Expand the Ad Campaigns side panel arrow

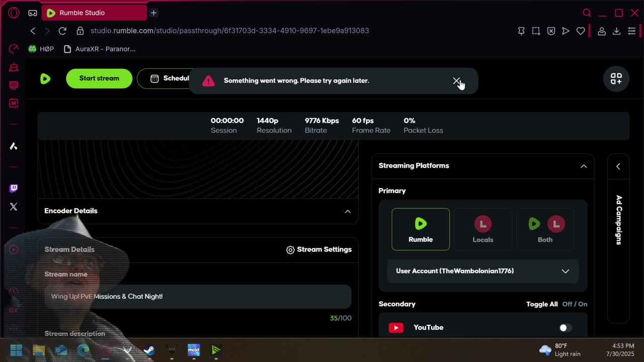[618, 166]
